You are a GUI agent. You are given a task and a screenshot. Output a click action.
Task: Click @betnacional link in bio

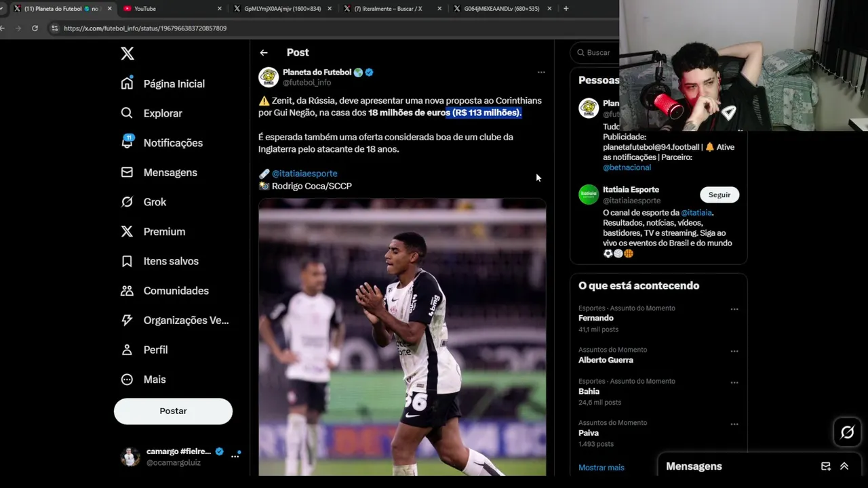[627, 167]
